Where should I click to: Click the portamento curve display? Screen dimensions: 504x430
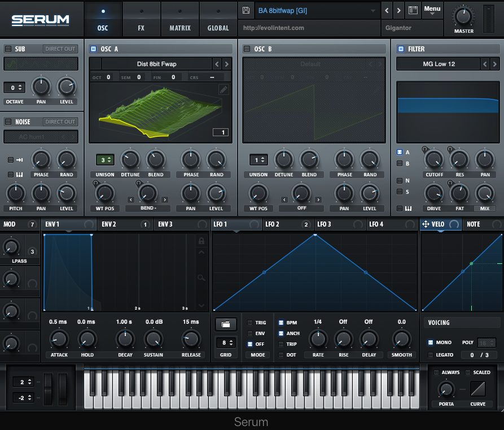click(x=478, y=389)
